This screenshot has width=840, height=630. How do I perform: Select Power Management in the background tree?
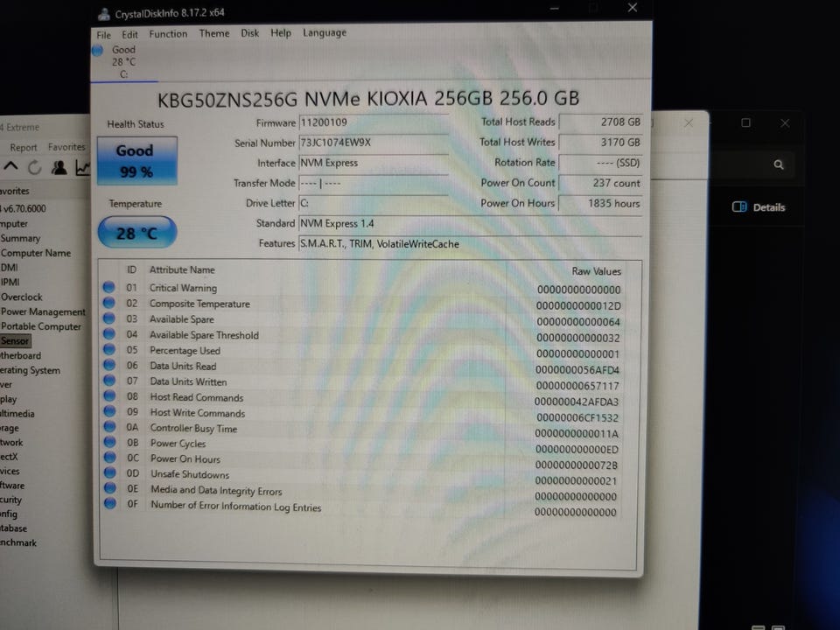(43, 311)
